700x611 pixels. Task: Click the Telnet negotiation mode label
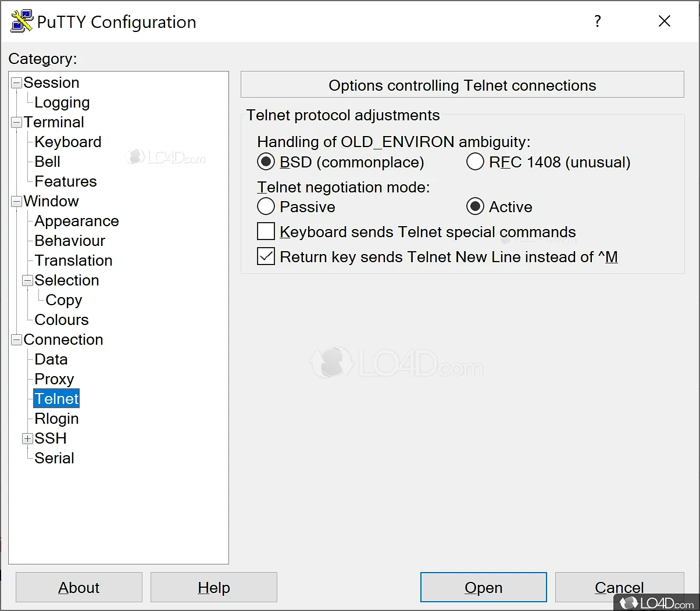(343, 187)
